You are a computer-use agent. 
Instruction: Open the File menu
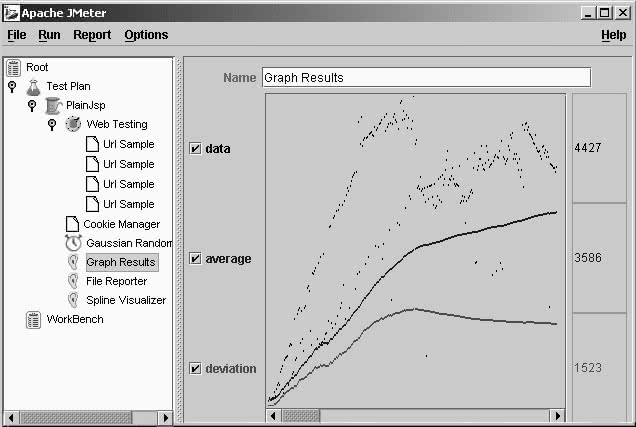[x=17, y=35]
